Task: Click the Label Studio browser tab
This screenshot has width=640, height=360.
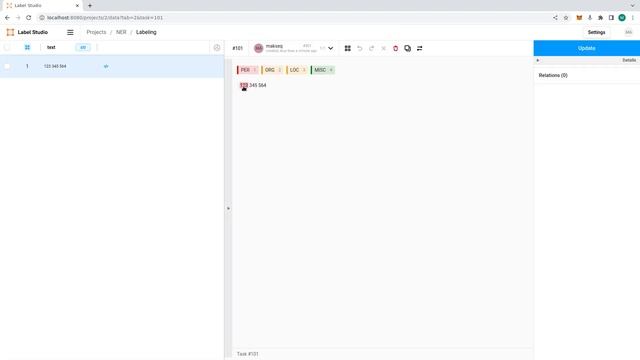Action: click(x=42, y=6)
